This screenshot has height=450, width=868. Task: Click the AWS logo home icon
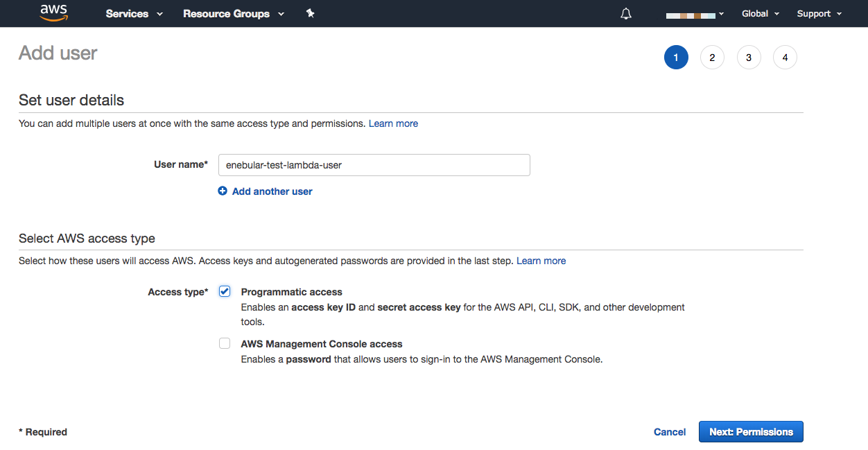(53, 13)
